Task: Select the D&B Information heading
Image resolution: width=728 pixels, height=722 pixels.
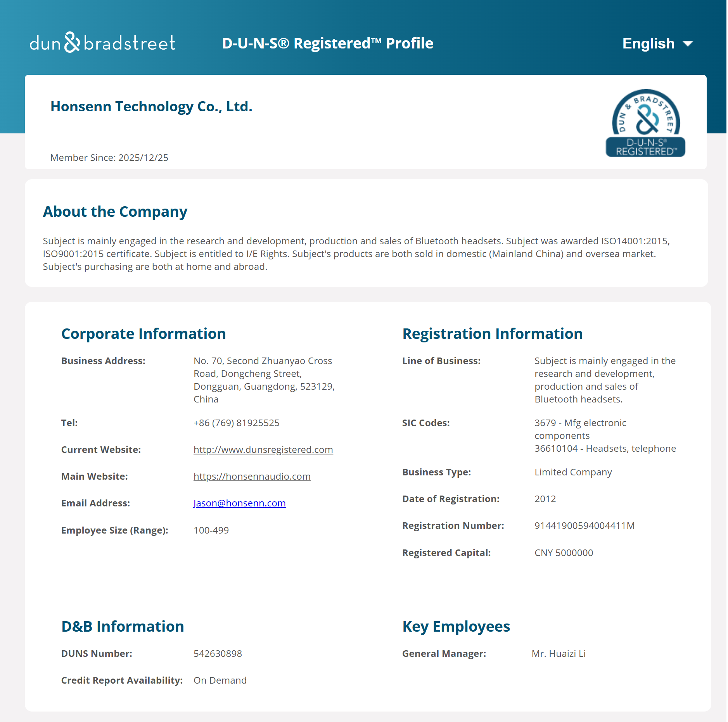Action: tap(123, 626)
